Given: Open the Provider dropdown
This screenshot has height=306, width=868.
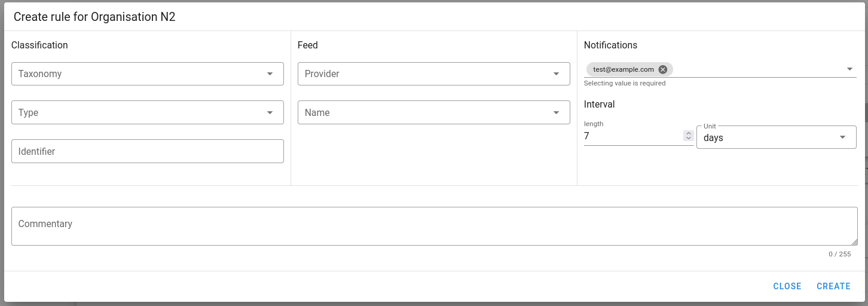Looking at the screenshot, I should tap(434, 74).
